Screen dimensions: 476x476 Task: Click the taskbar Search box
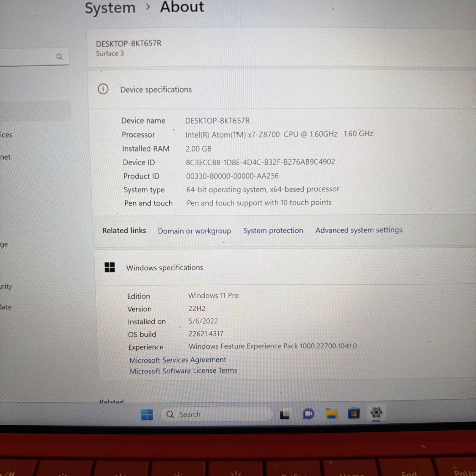(x=217, y=414)
